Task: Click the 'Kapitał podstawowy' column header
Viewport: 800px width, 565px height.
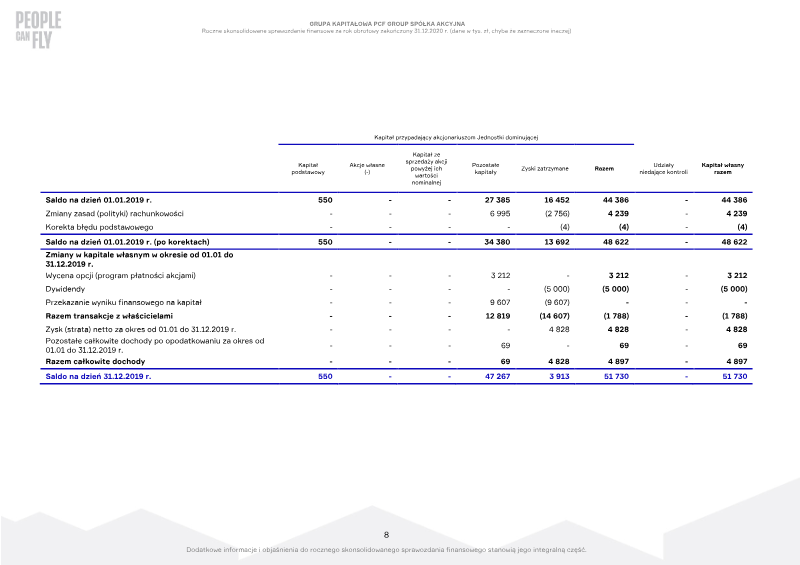Action: coord(308,169)
